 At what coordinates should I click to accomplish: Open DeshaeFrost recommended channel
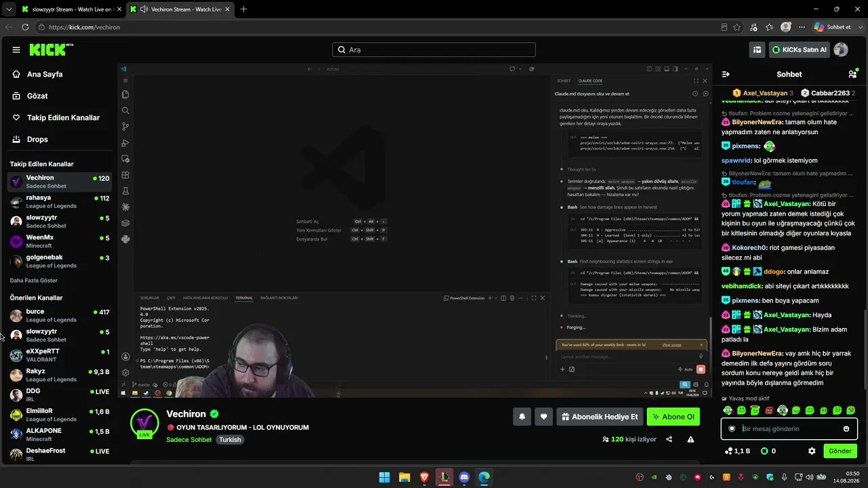coord(60,455)
